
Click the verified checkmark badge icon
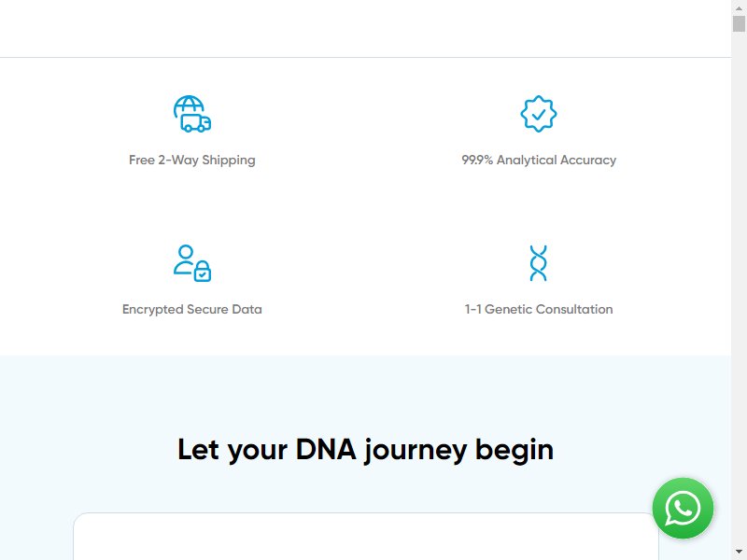click(x=539, y=114)
